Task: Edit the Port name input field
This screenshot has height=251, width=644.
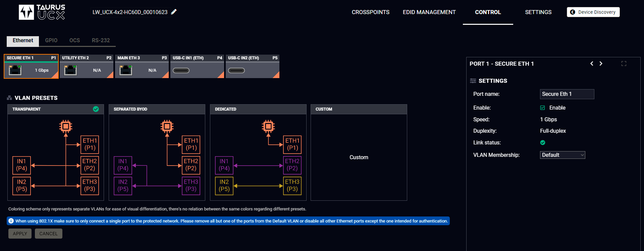Action: pyautogui.click(x=567, y=94)
